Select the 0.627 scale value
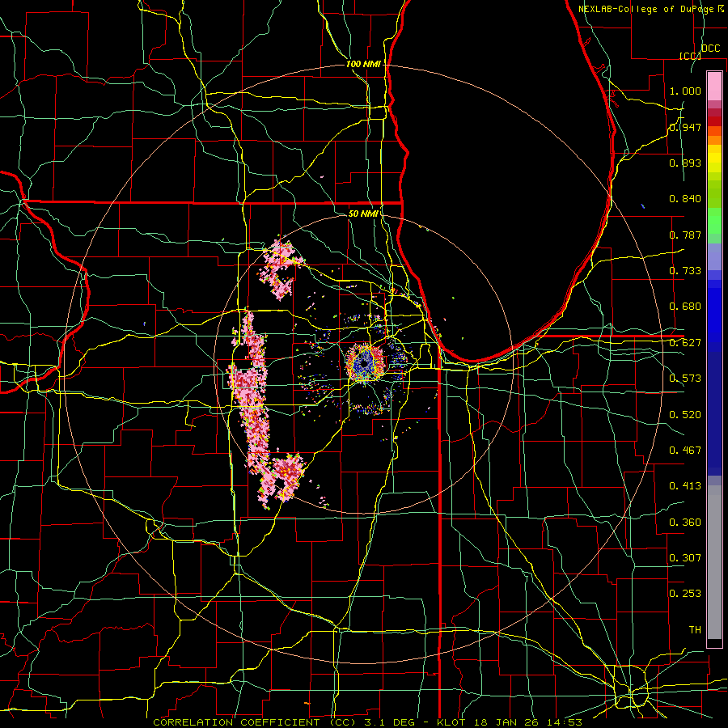The image size is (728, 728). pos(685,343)
